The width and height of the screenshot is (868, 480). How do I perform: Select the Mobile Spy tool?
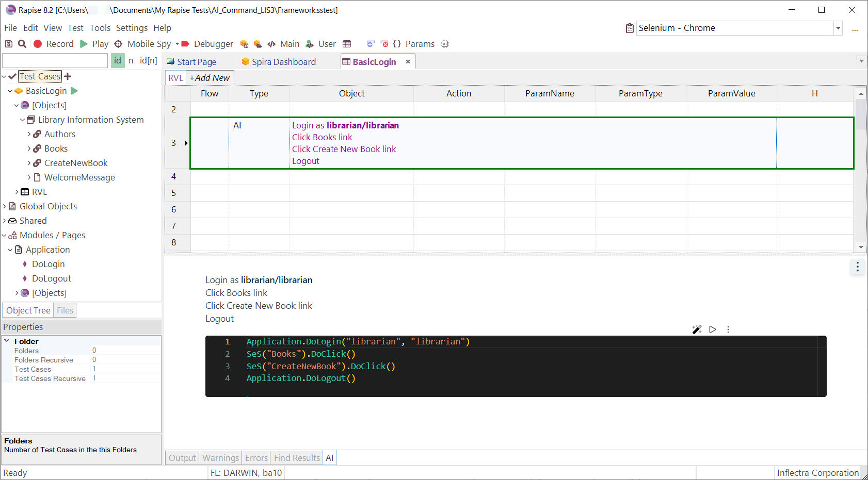144,44
